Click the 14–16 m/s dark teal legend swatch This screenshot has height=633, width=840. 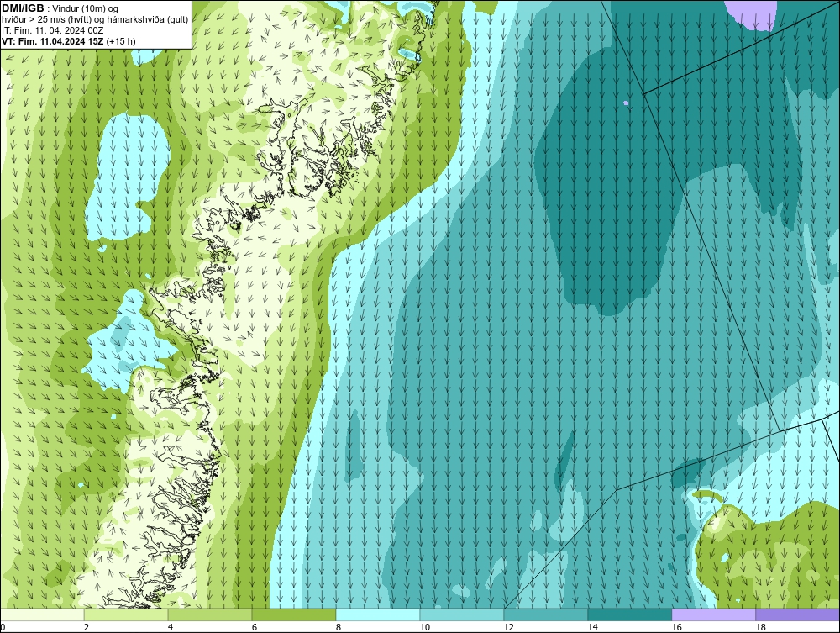coord(630,615)
